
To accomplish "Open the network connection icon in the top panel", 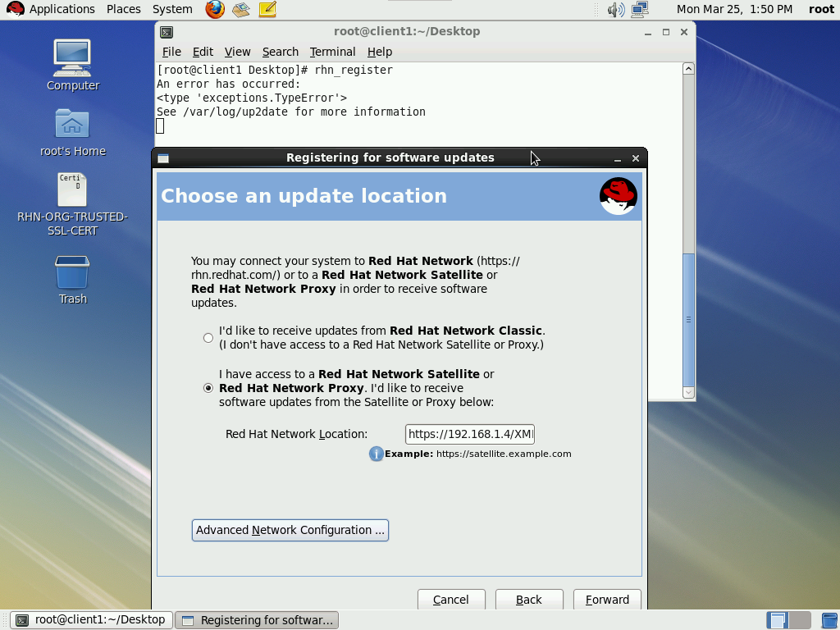I will 640,9.
